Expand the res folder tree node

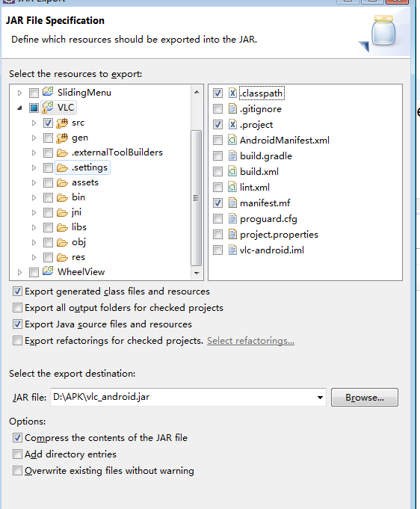coord(34,257)
